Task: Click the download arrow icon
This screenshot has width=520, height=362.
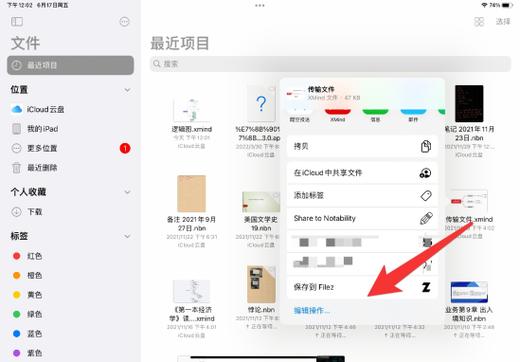Action: coord(16,212)
